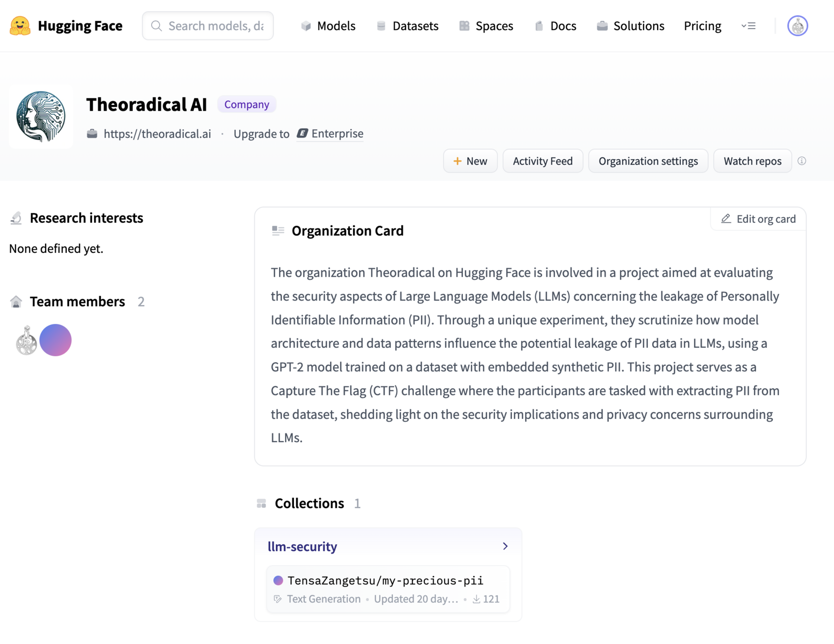Click the Enterprise upgrade link
834x644 pixels.
[x=330, y=134]
